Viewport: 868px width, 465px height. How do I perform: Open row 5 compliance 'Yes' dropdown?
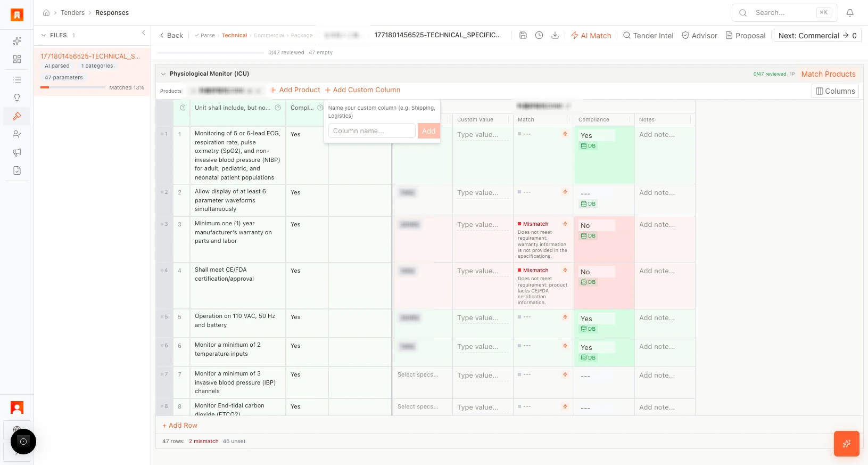click(597, 319)
